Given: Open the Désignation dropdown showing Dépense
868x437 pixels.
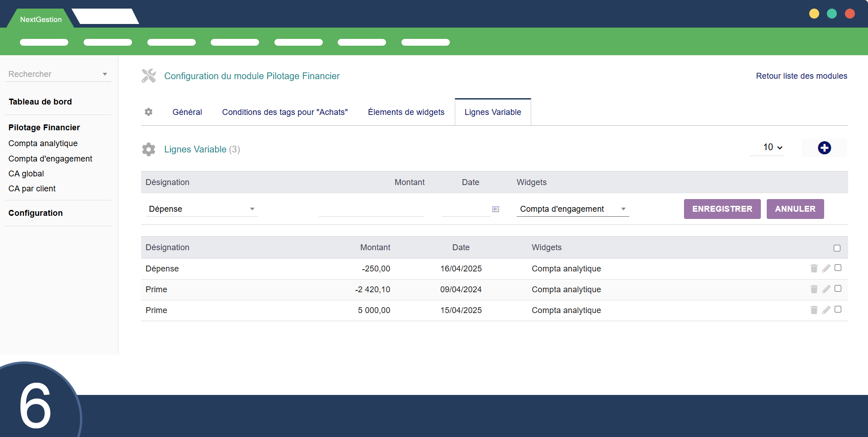Looking at the screenshot, I should pyautogui.click(x=202, y=209).
